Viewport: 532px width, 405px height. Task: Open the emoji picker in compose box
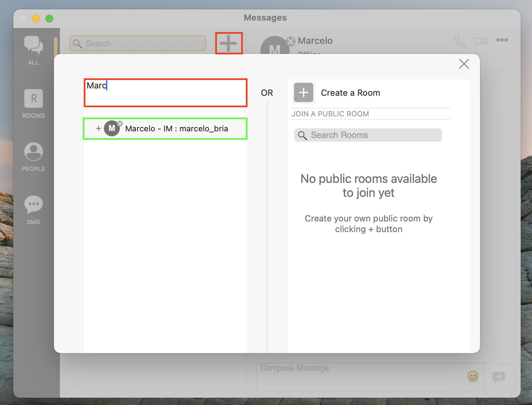point(473,376)
